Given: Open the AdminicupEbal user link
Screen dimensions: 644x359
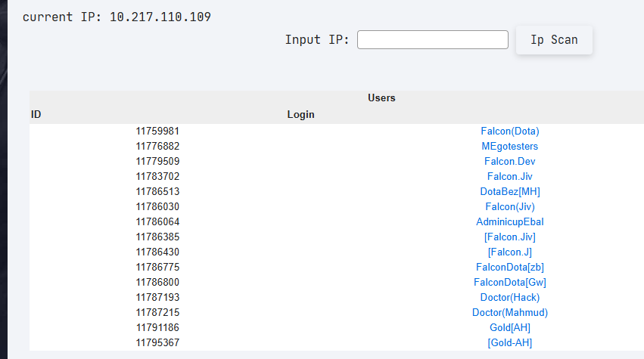Looking at the screenshot, I should 509,221.
